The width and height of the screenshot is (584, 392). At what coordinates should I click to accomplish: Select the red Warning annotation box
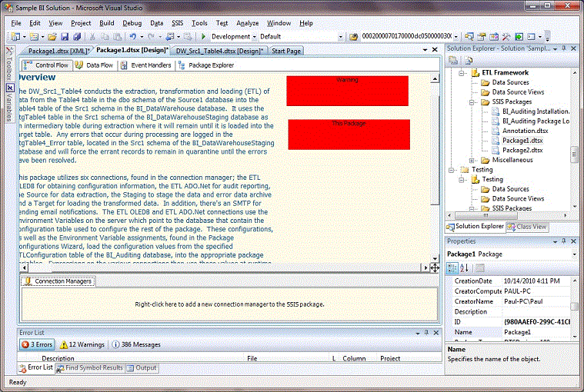(347, 91)
